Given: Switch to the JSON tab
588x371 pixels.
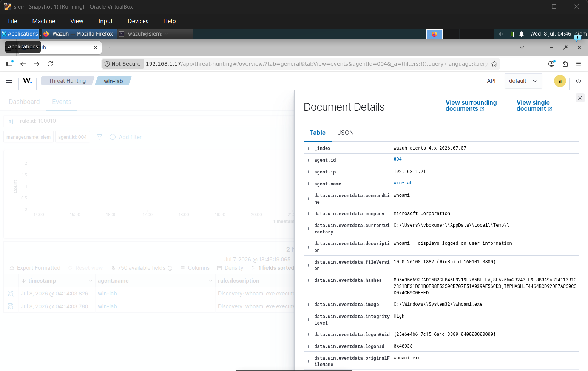Looking at the screenshot, I should [346, 133].
